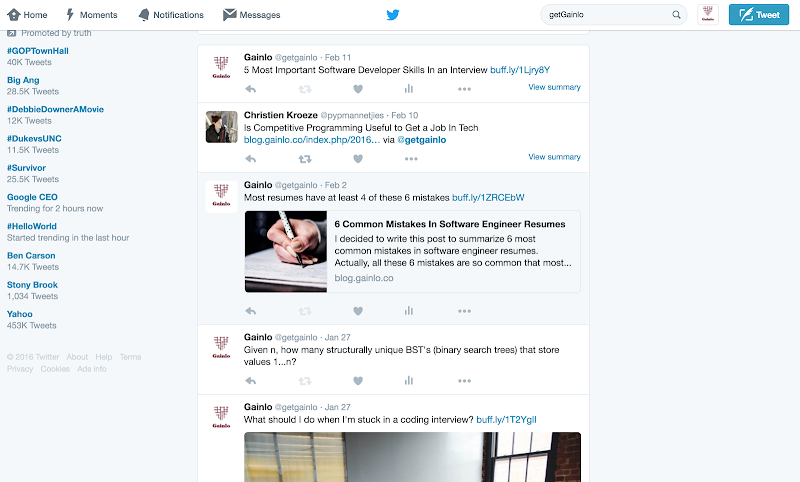Click the Feb 10 tweet timestamp
The image size is (800, 482).
pos(405,115)
